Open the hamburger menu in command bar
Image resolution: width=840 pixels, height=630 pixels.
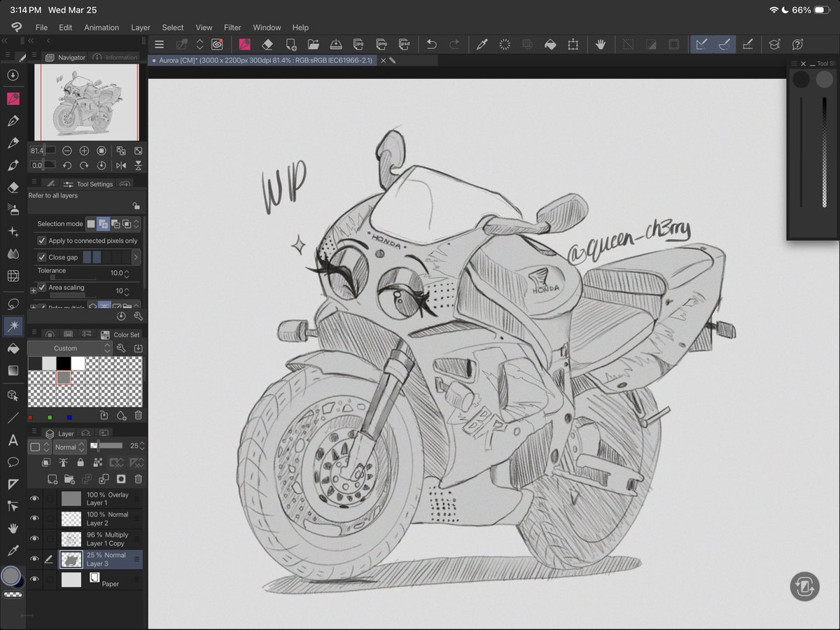click(x=159, y=44)
